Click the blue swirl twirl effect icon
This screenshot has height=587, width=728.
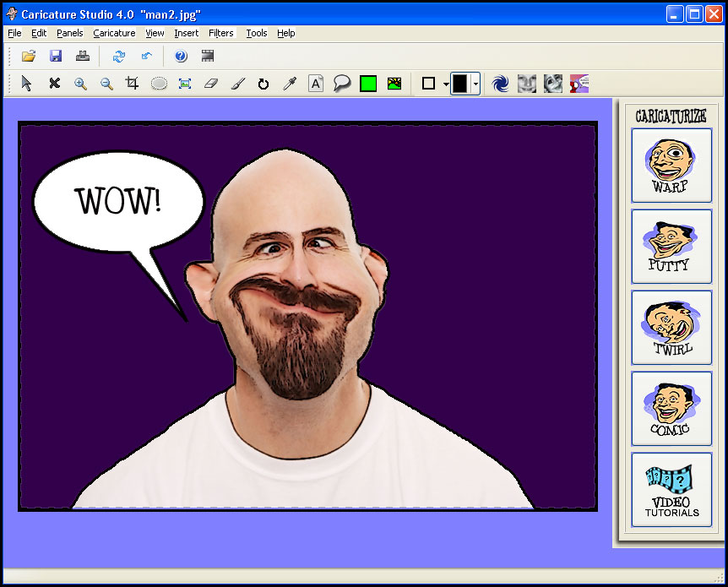[x=500, y=84]
